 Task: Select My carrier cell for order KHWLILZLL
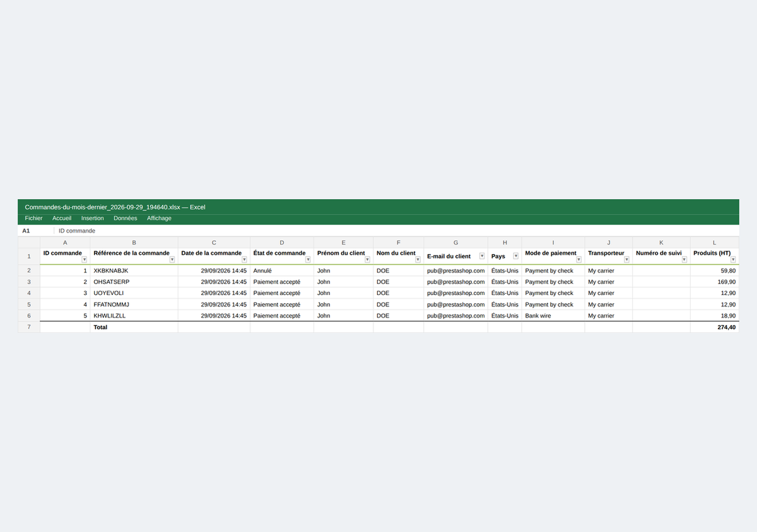click(609, 316)
